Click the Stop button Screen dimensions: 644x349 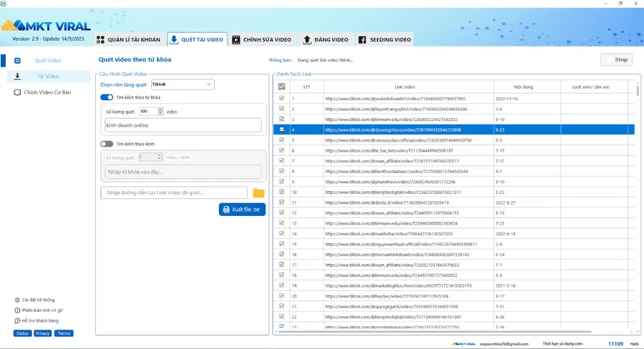[617, 59]
